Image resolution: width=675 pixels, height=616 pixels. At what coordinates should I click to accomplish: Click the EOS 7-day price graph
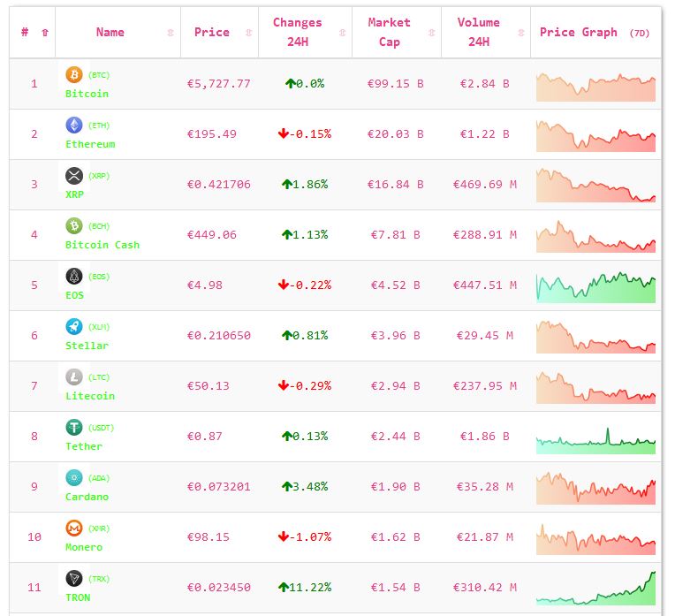pos(595,286)
